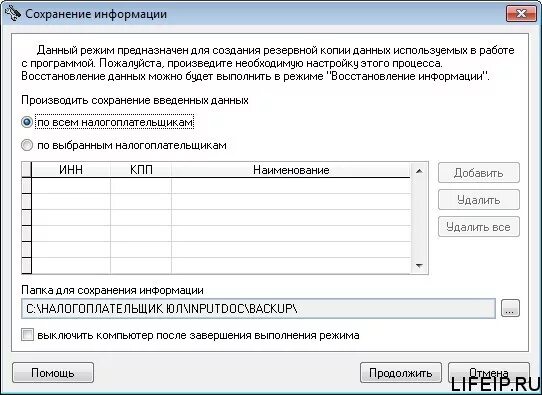Click the Наименование column header
Image resolution: width=542 pixels, height=395 pixels.
pos(291,170)
